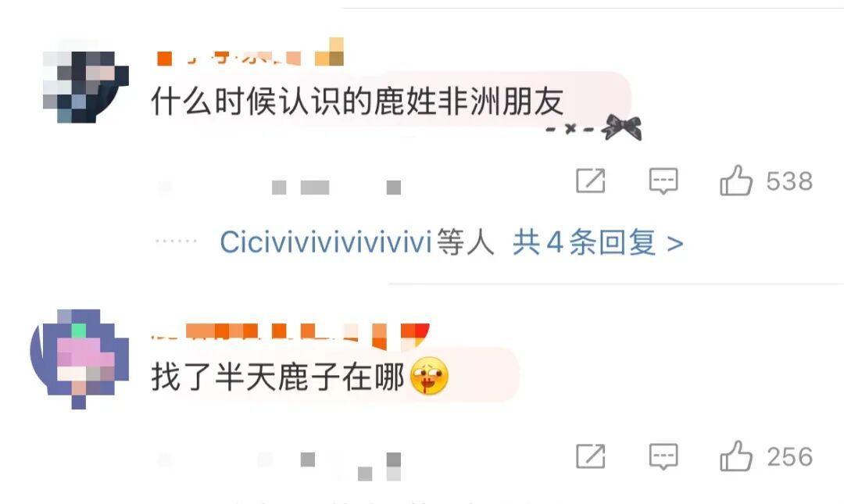Share the 找了半天鹿子在哪 comment

tap(591, 456)
